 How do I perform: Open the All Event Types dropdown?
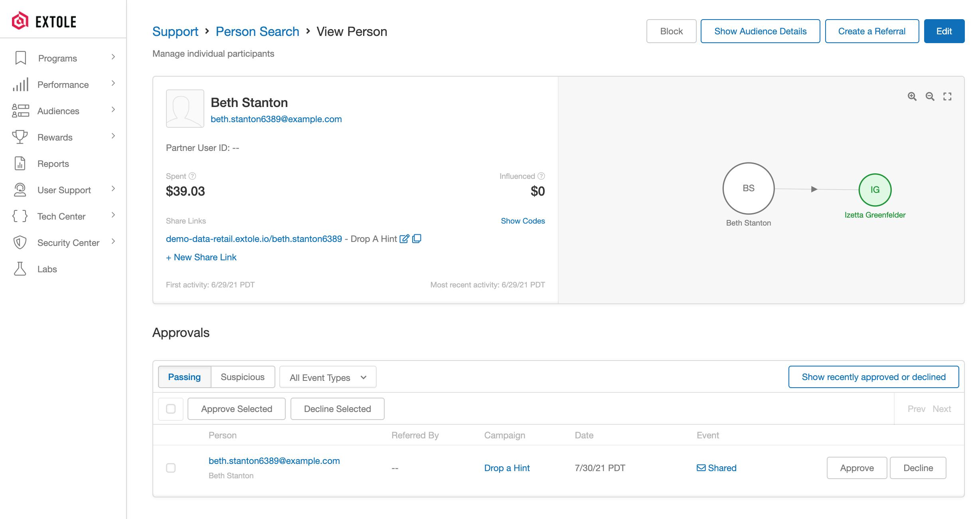[327, 376]
